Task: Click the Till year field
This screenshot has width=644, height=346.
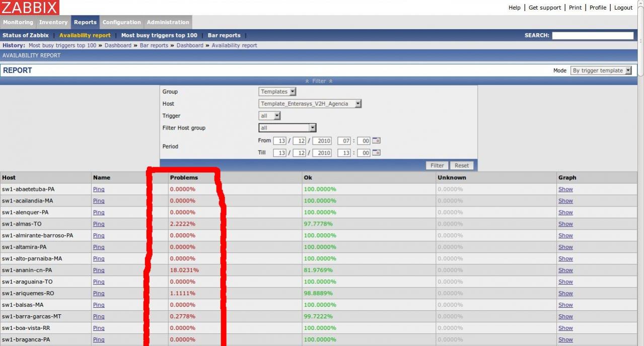Action: pyautogui.click(x=322, y=153)
